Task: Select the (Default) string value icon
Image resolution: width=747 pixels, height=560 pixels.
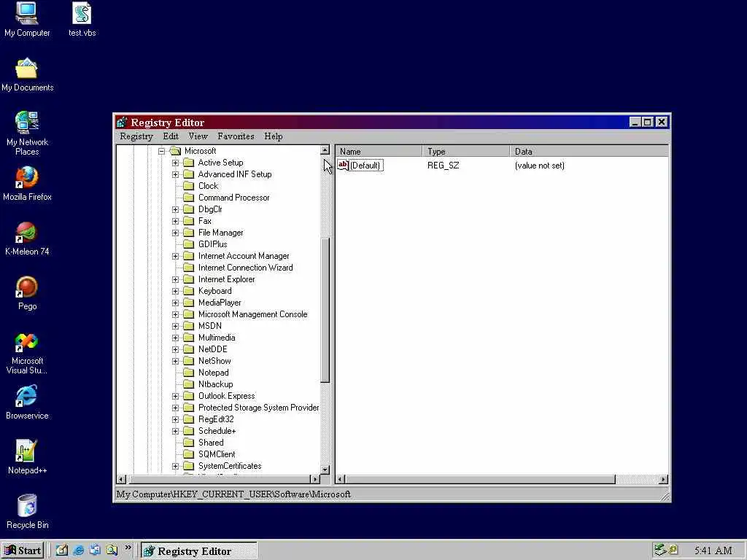Action: (343, 166)
